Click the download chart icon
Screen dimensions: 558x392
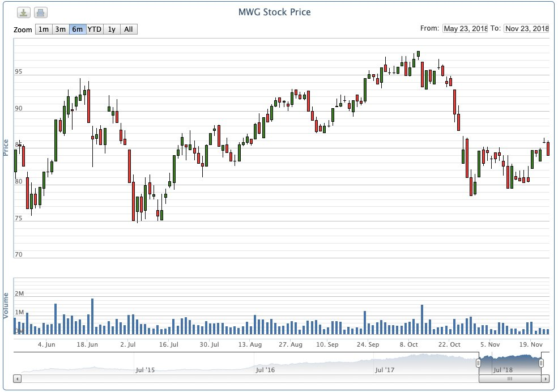23,13
